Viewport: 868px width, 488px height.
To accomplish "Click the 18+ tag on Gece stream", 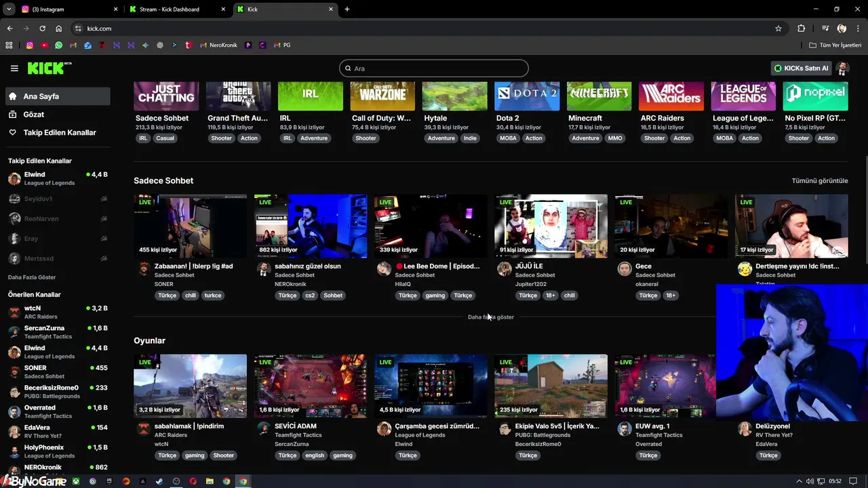I will (x=671, y=296).
